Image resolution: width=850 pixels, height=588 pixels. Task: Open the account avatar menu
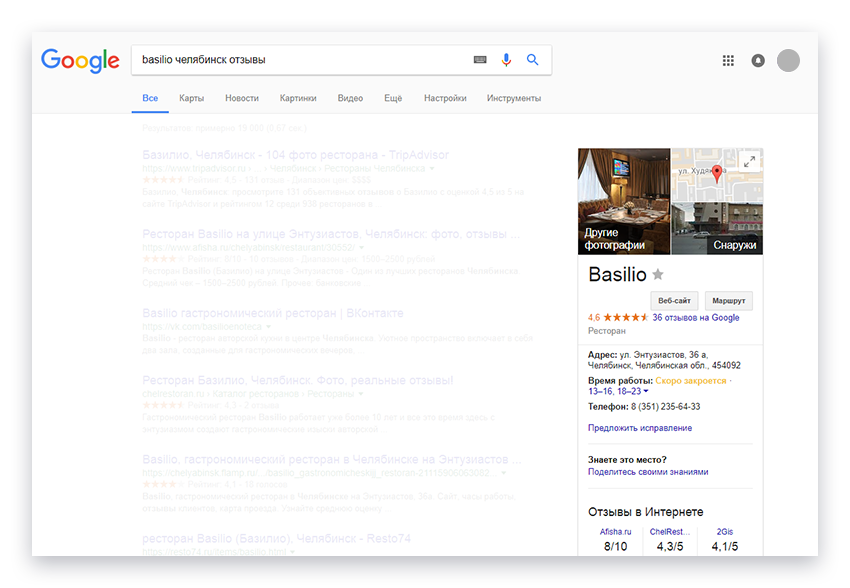(788, 60)
